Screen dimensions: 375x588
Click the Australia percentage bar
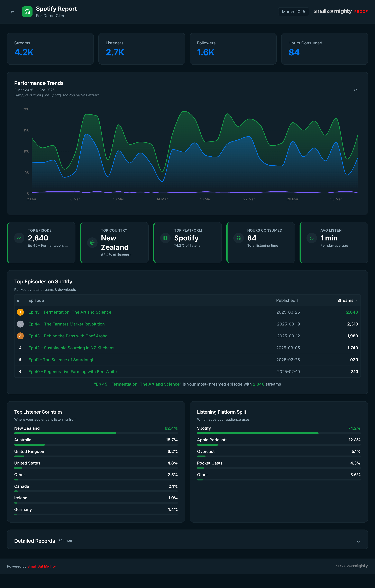pyautogui.click(x=96, y=445)
